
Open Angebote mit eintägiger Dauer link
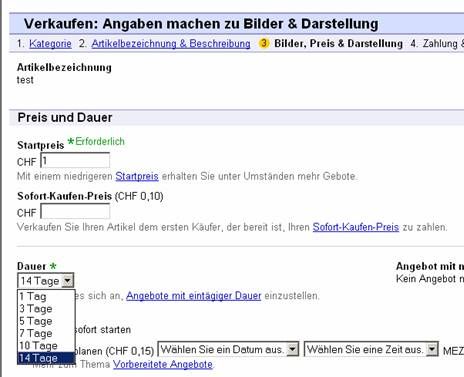(x=194, y=296)
